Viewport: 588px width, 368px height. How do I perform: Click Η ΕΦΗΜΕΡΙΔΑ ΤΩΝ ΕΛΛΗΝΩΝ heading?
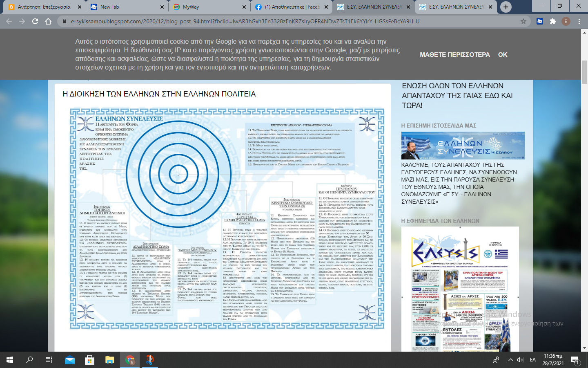[440, 221]
